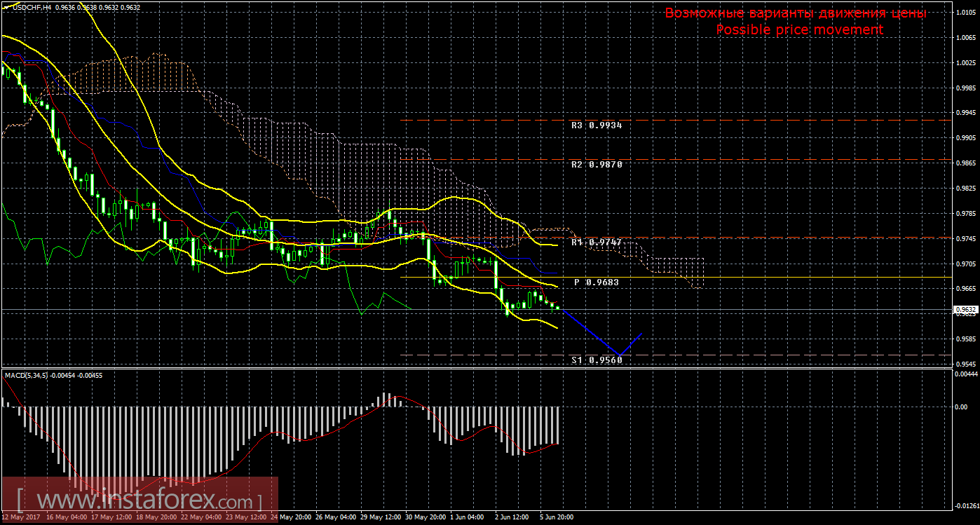
Task: Click 0.00444 on the MACD scale
Action: (965, 375)
